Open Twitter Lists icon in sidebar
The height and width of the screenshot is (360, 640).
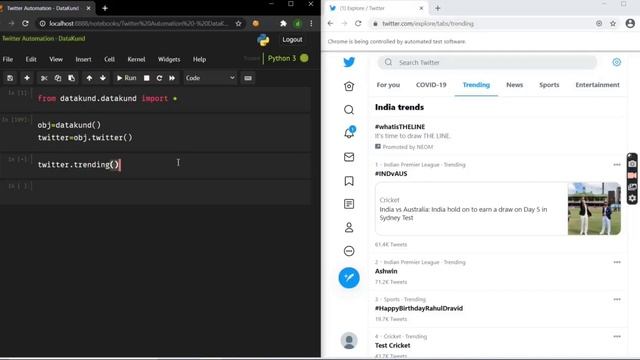click(x=349, y=204)
